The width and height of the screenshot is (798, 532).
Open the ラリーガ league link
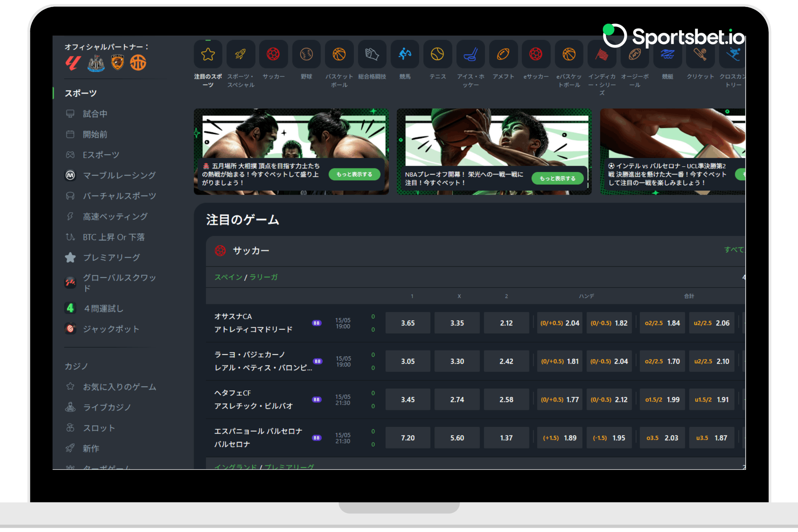264,277
